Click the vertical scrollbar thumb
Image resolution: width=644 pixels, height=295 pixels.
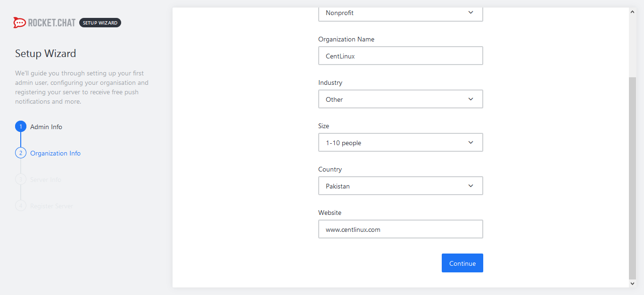tap(633, 178)
